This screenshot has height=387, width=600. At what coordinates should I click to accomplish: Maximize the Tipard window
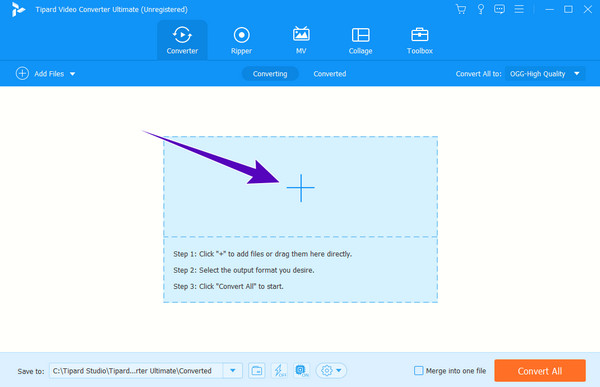(568, 9)
